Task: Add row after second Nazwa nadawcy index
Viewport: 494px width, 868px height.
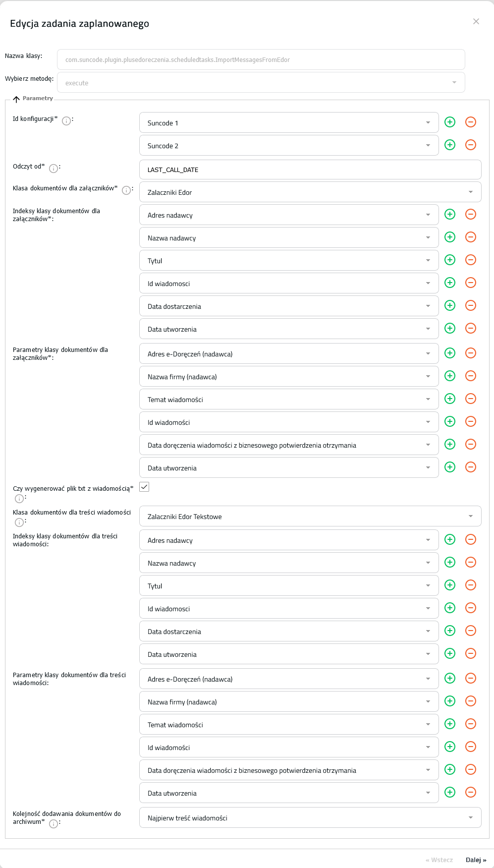Action: tap(450, 562)
